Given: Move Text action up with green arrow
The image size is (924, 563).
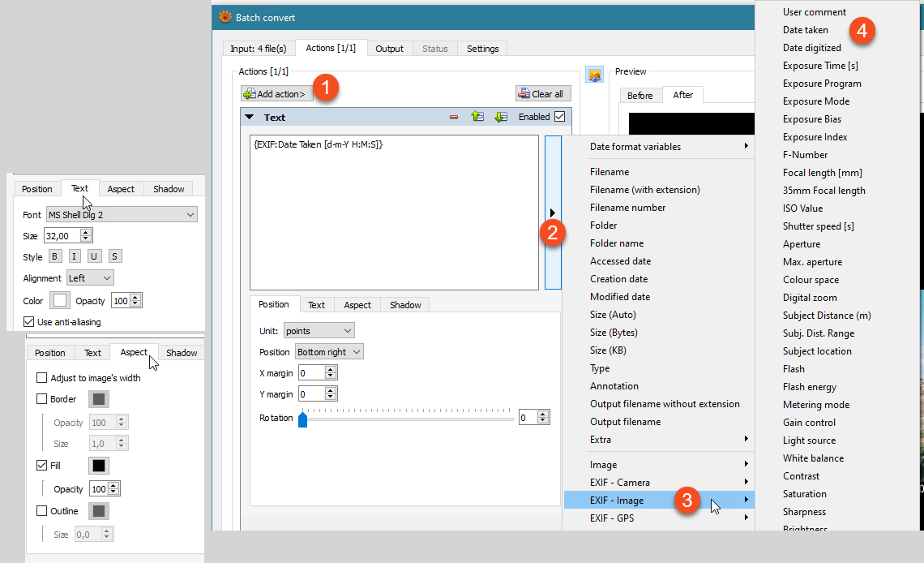Looking at the screenshot, I should (x=477, y=118).
